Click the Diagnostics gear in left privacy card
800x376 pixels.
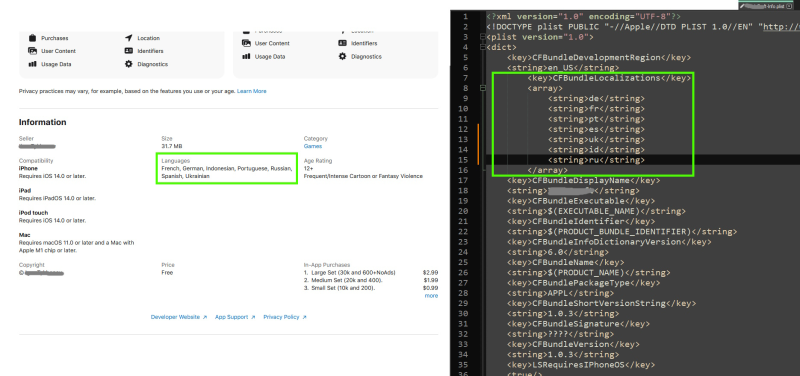coord(128,64)
